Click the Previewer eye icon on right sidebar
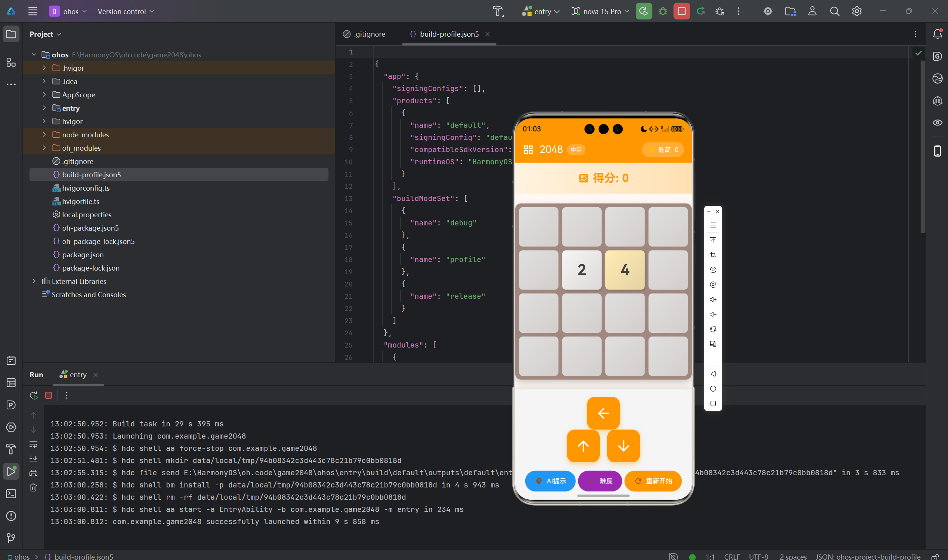The width and height of the screenshot is (948, 560). pos(937,123)
